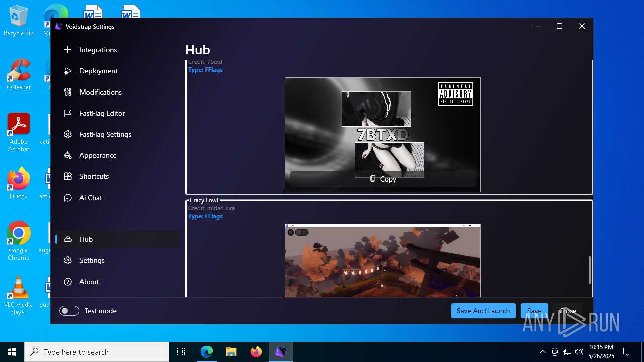Click the About question mark icon
Image resolution: width=644 pixels, height=362 pixels.
pos(68,282)
